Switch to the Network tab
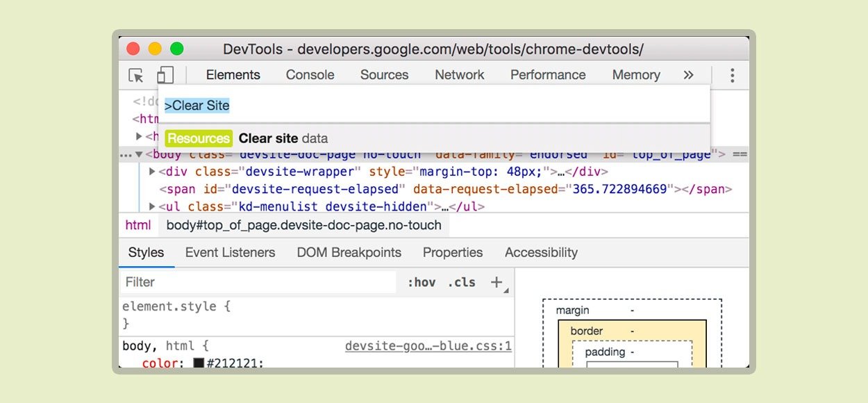This screenshot has height=403, width=868. pyautogui.click(x=460, y=75)
